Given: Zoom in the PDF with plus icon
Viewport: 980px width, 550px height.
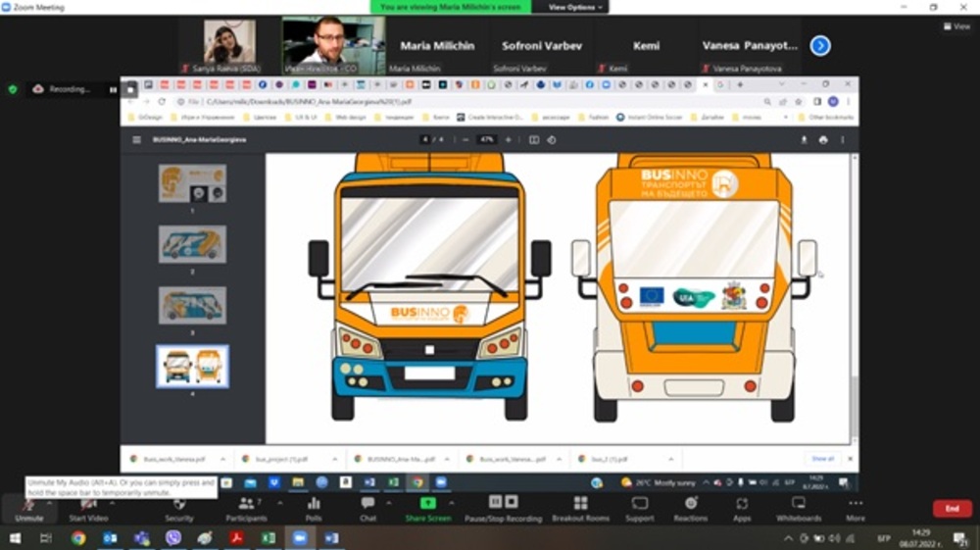Looking at the screenshot, I should 508,140.
